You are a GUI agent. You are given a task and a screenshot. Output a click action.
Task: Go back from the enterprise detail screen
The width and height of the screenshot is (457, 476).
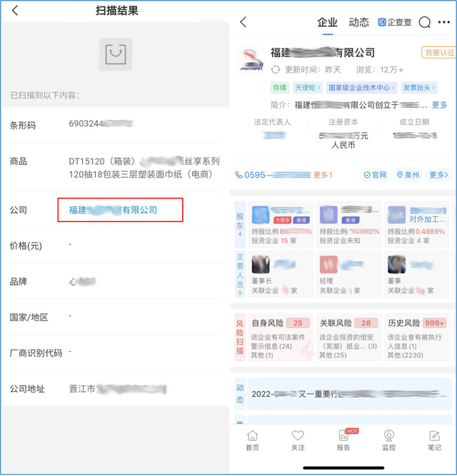pyautogui.click(x=243, y=22)
